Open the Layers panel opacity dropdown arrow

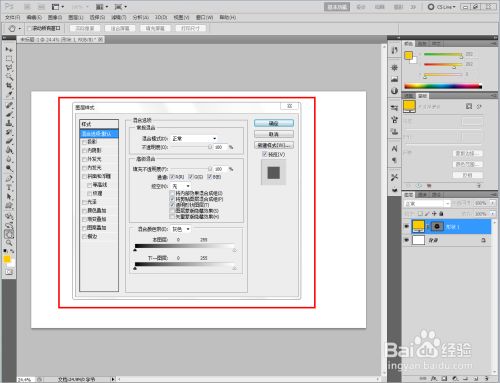[x=493, y=203]
